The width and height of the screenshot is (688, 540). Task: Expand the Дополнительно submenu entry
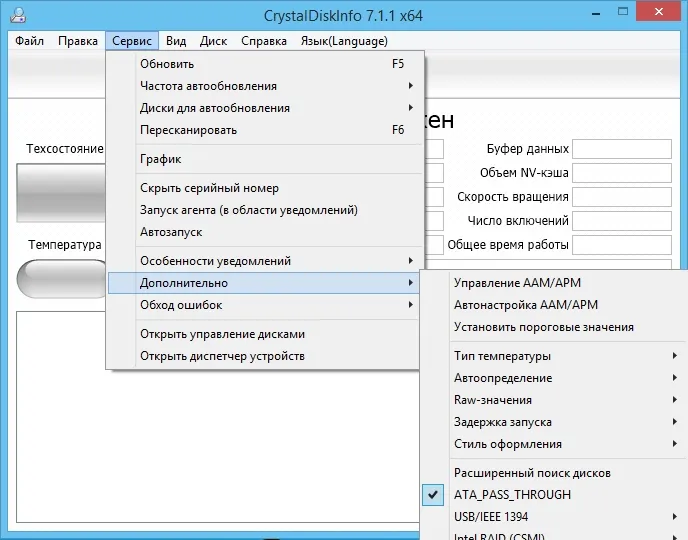pos(265,283)
